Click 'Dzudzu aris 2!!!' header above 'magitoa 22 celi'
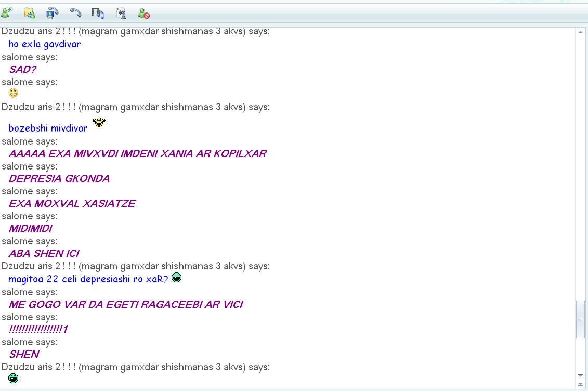The height and width of the screenshot is (391, 588). click(135, 266)
